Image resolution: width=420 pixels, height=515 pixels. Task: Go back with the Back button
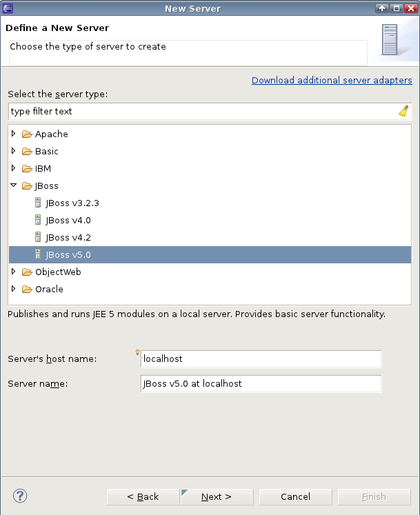tap(143, 496)
